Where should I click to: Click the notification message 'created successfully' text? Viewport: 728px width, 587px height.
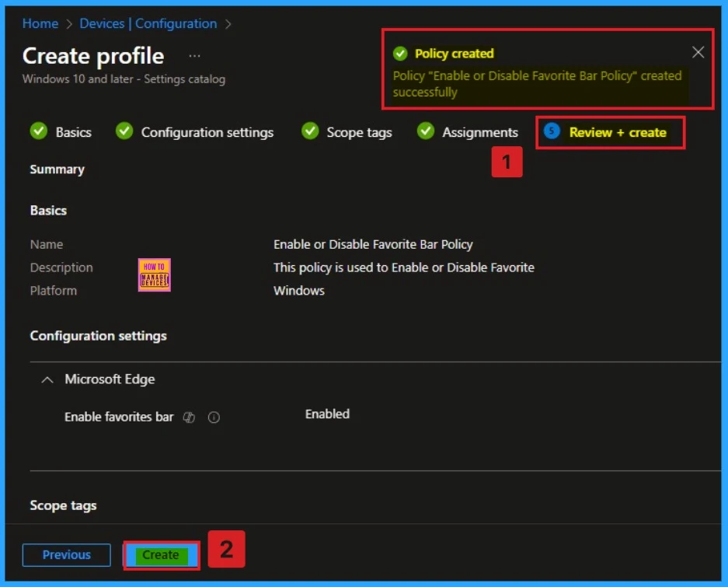click(537, 84)
